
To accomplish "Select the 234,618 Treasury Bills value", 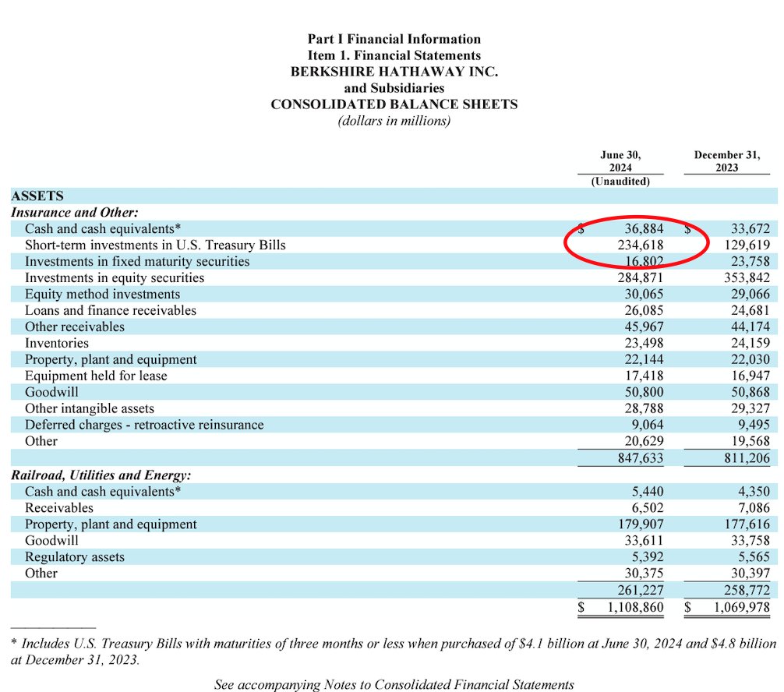I will [x=641, y=245].
